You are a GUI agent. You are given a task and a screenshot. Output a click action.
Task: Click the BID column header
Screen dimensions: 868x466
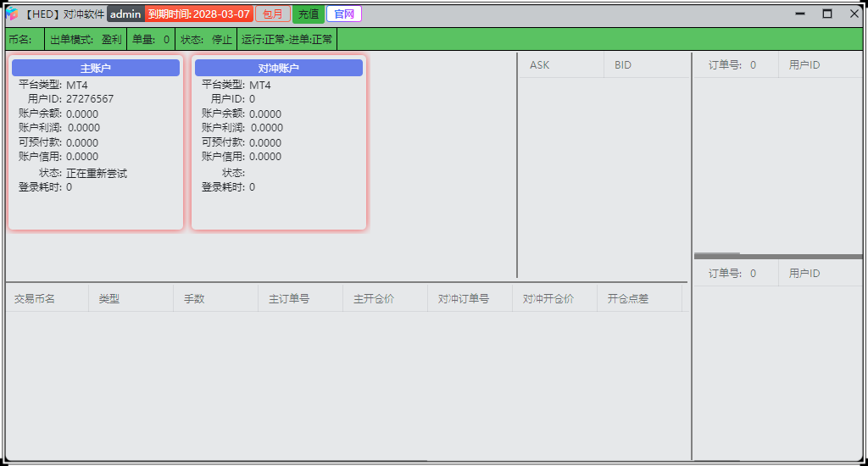pyautogui.click(x=623, y=65)
